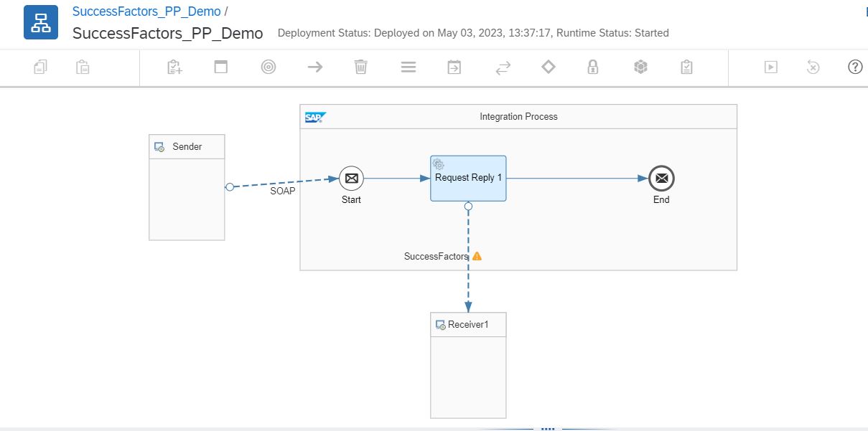Screen dimensions: 868x431
Task: Click the diamond routing palette icon
Action: click(x=549, y=67)
